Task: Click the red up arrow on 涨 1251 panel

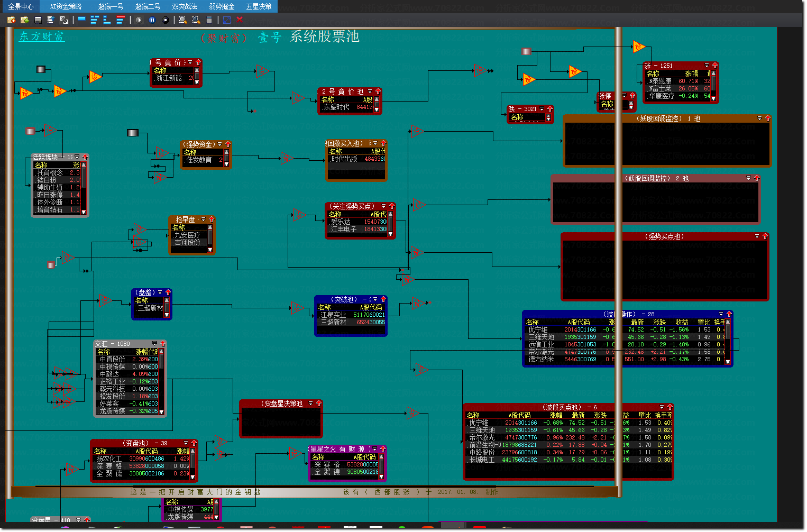Action: (x=714, y=66)
